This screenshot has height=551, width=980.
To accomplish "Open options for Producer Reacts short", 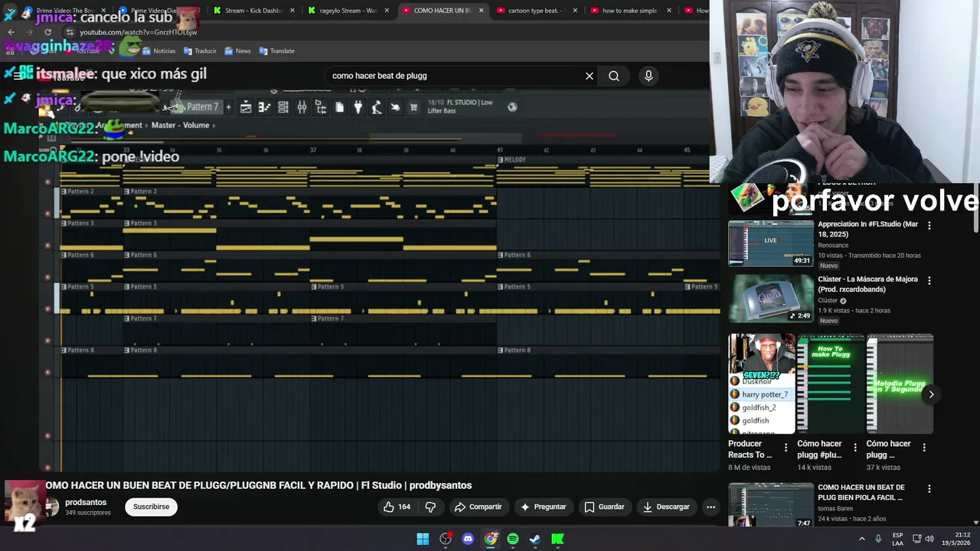I will point(786,447).
